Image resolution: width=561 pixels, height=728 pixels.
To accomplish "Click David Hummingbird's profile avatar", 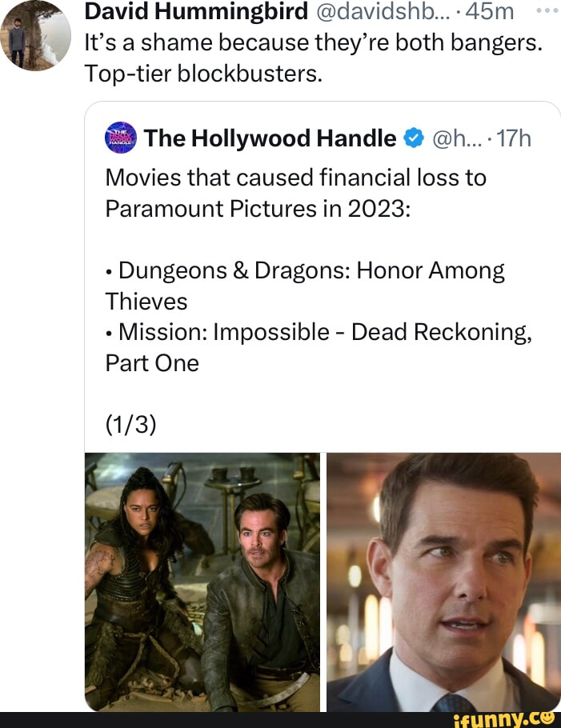I will tap(35, 34).
